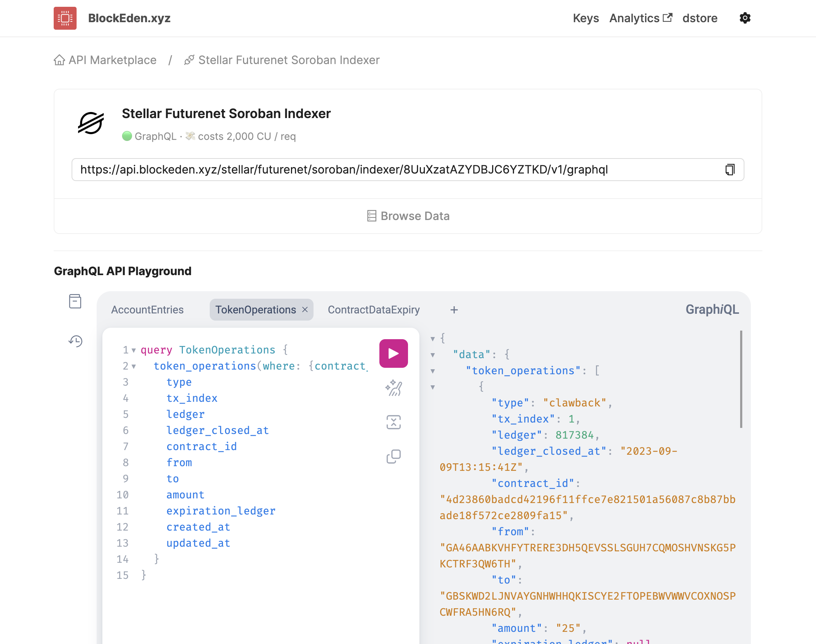This screenshot has width=816, height=644.
Task: Click the "from" key in response
Action: (510, 532)
